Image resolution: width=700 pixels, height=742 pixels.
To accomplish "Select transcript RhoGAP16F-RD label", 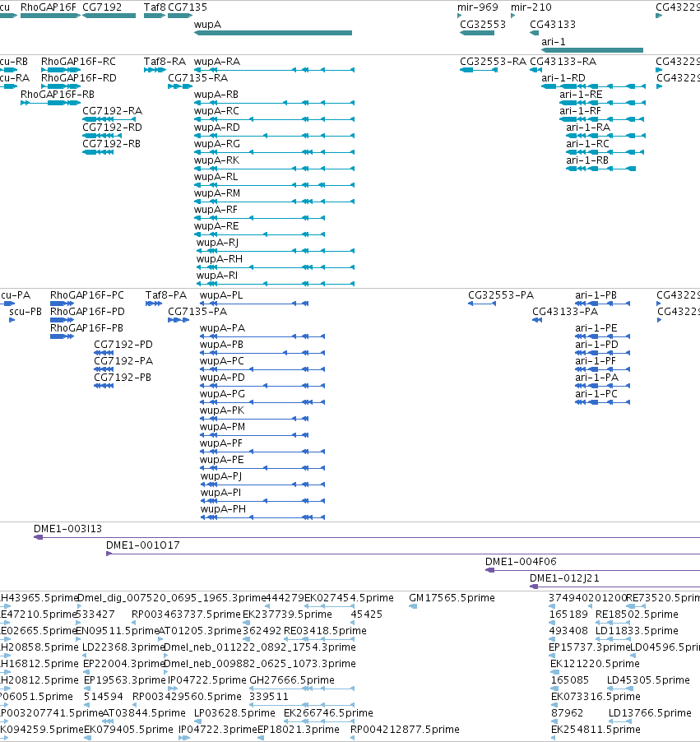I will [x=79, y=77].
